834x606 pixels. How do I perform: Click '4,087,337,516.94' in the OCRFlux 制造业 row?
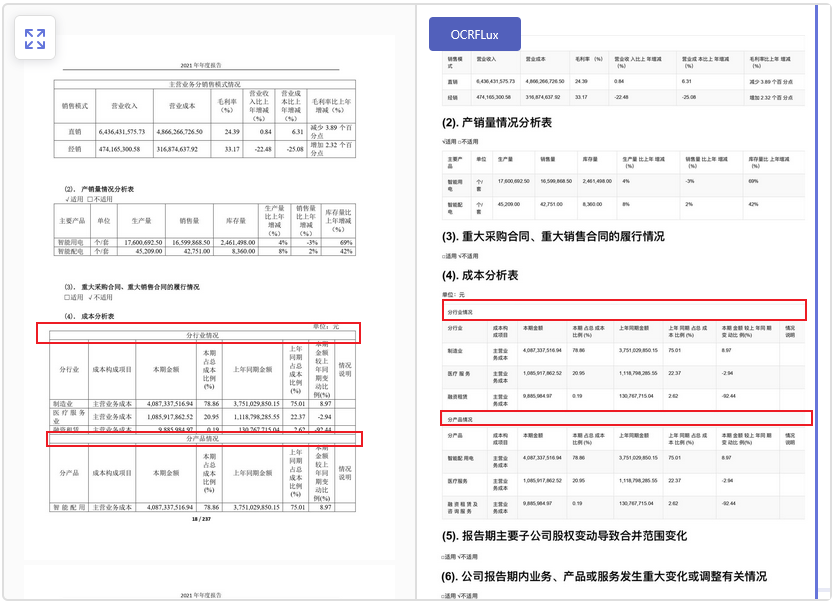[542, 351]
